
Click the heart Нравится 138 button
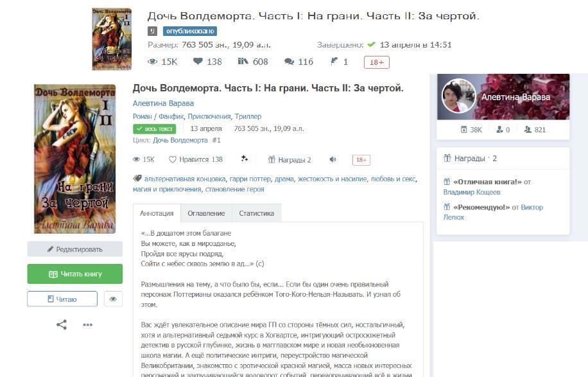click(x=196, y=159)
